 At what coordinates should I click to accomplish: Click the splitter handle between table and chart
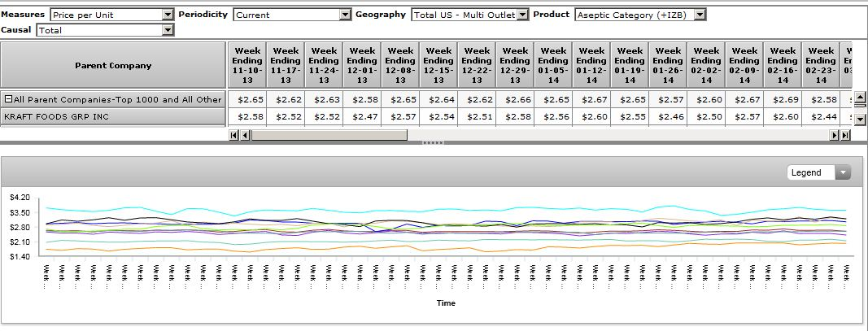(x=434, y=143)
